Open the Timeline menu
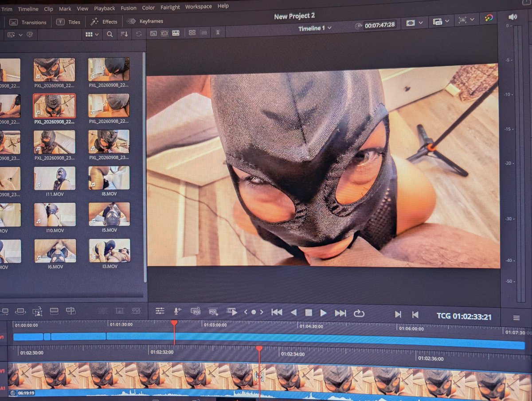Viewport: 532px width, 401px height. tap(28, 9)
